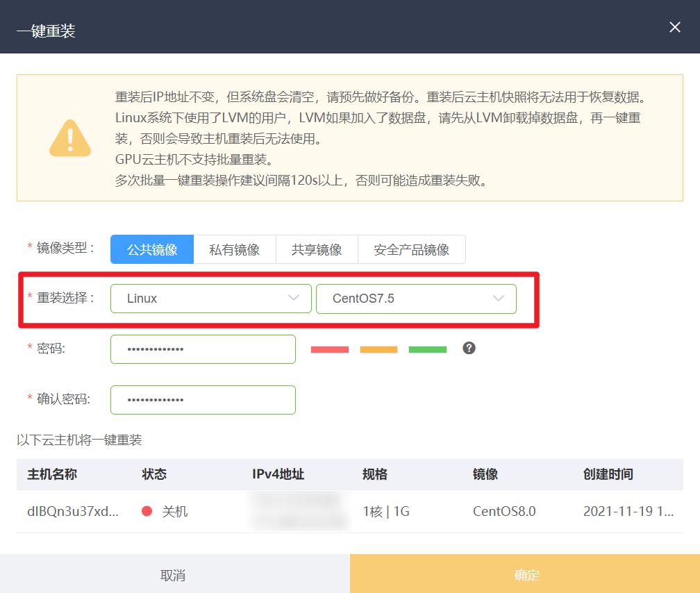This screenshot has height=593, width=700.
Task: Click the red 关机 status dot
Action: click(x=147, y=511)
